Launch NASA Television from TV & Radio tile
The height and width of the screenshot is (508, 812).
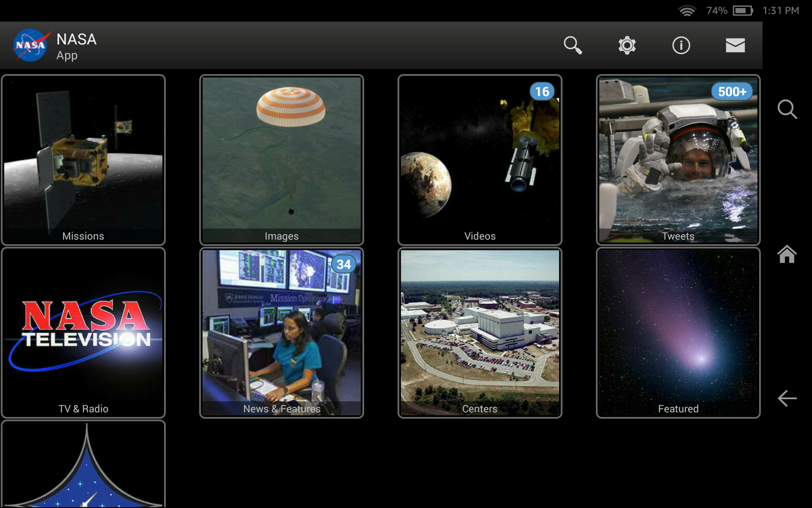[83, 332]
